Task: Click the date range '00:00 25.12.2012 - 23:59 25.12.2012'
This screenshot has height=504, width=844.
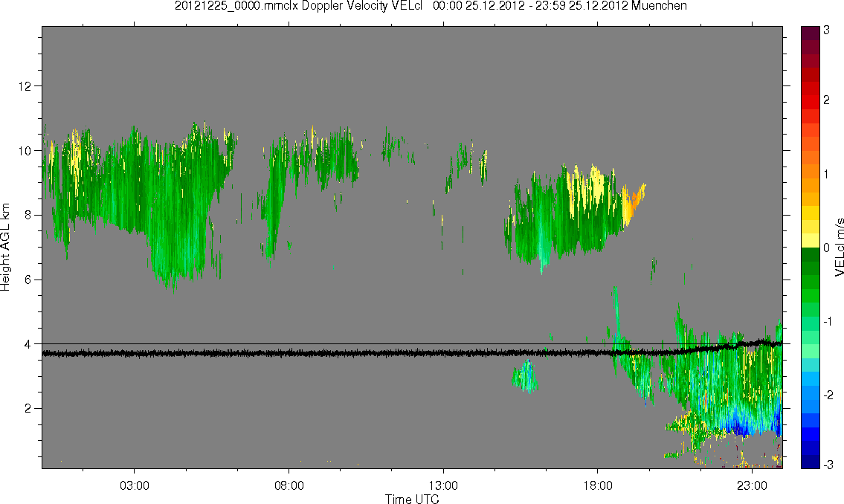Action: 531,6
